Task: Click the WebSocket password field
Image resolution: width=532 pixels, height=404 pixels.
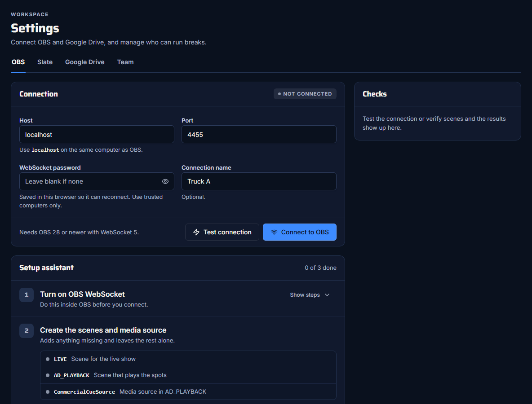Action: [x=97, y=181]
